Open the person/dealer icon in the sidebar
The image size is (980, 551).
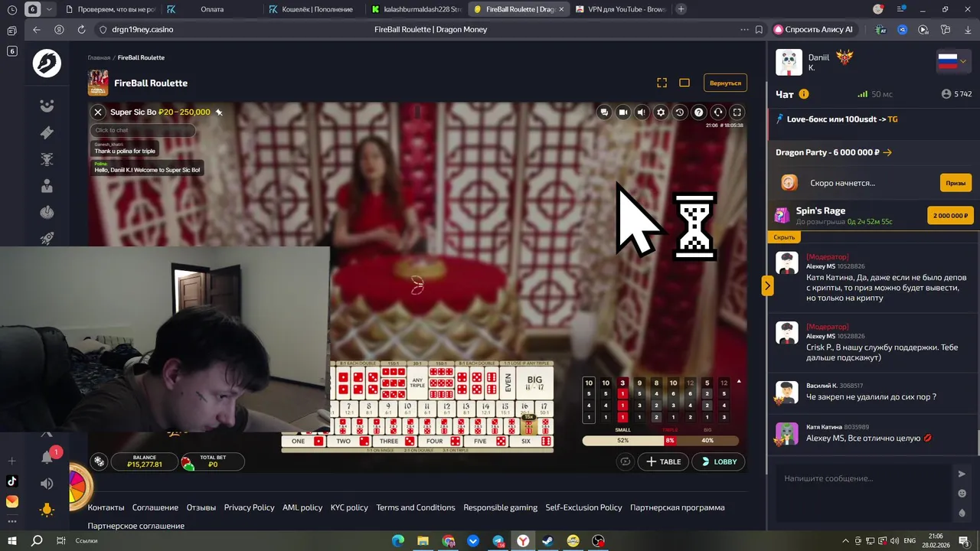point(47,185)
